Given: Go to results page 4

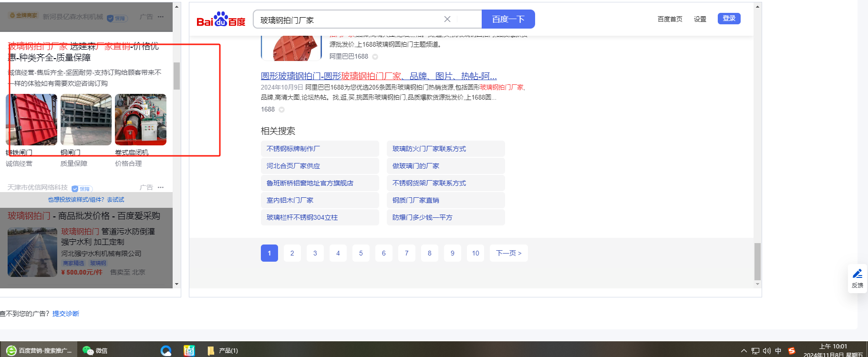Looking at the screenshot, I should 338,253.
